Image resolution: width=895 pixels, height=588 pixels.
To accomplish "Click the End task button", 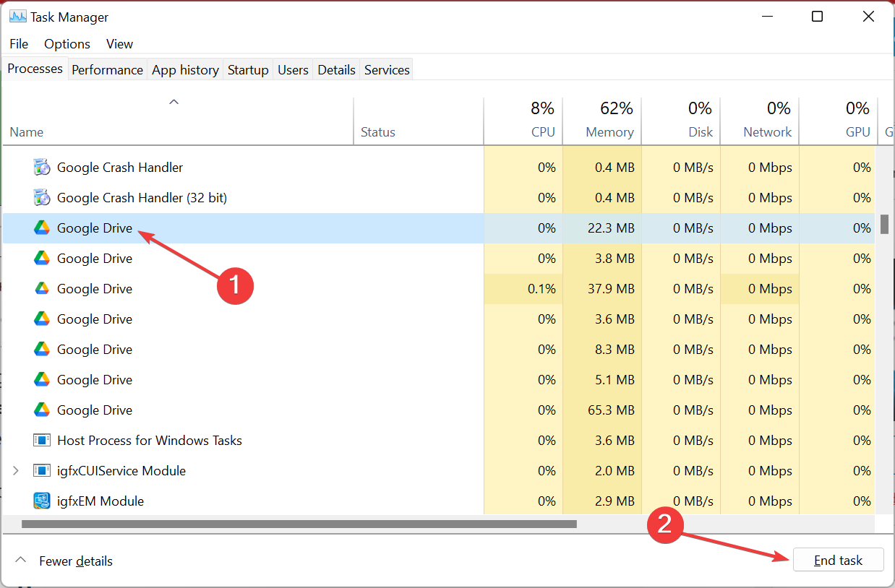I will click(838, 561).
